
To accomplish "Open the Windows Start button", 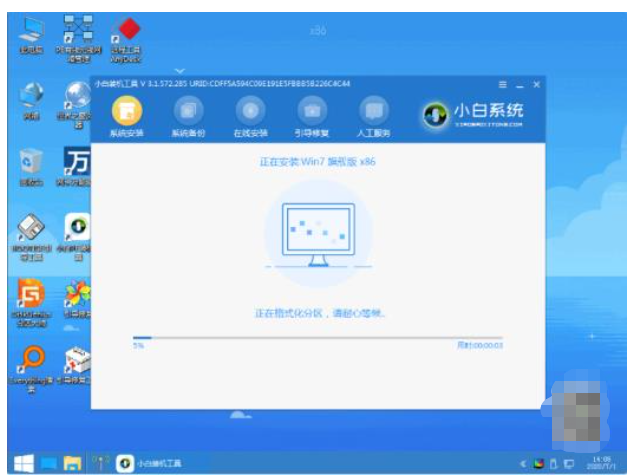I will pyautogui.click(x=24, y=463).
